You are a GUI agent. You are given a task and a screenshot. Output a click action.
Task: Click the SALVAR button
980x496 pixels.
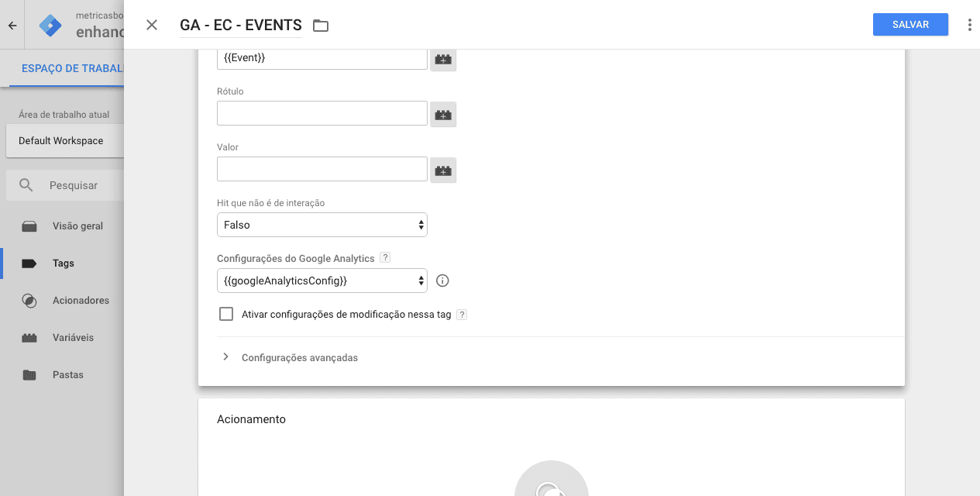pos(910,24)
